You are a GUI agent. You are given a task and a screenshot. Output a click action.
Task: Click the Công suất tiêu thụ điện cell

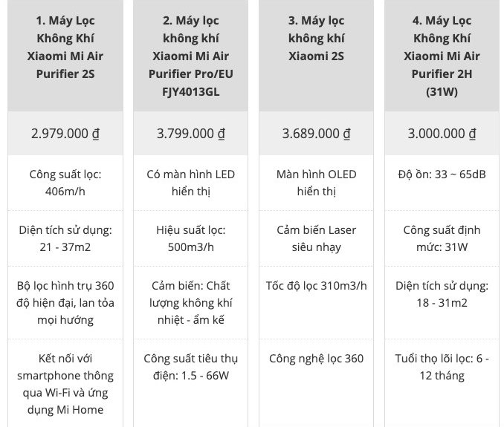point(190,383)
